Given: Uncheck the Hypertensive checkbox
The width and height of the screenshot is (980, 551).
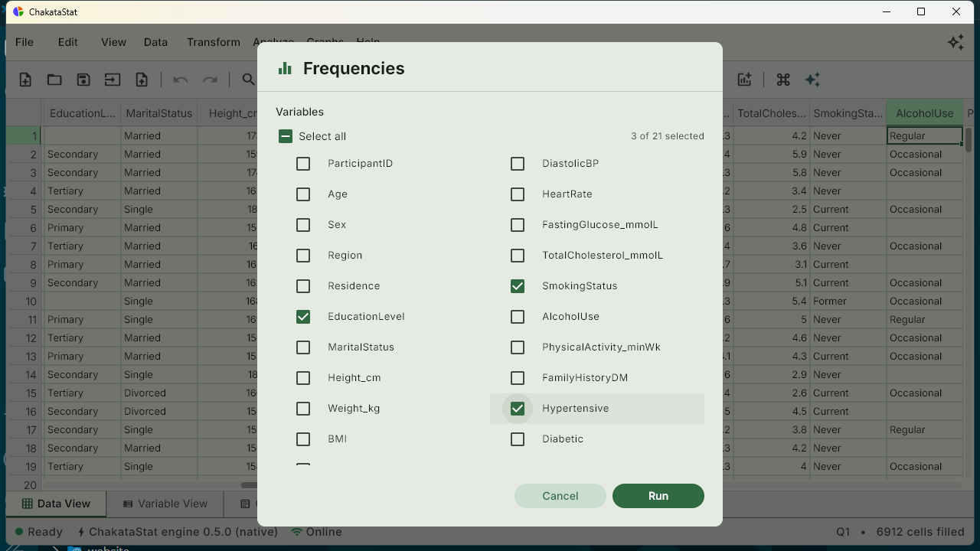Looking at the screenshot, I should click(x=518, y=408).
